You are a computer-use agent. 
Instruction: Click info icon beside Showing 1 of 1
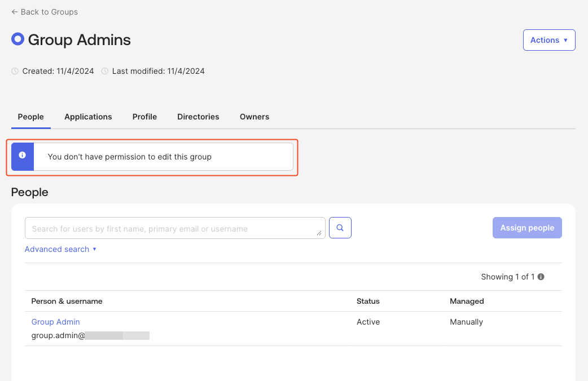tap(541, 277)
